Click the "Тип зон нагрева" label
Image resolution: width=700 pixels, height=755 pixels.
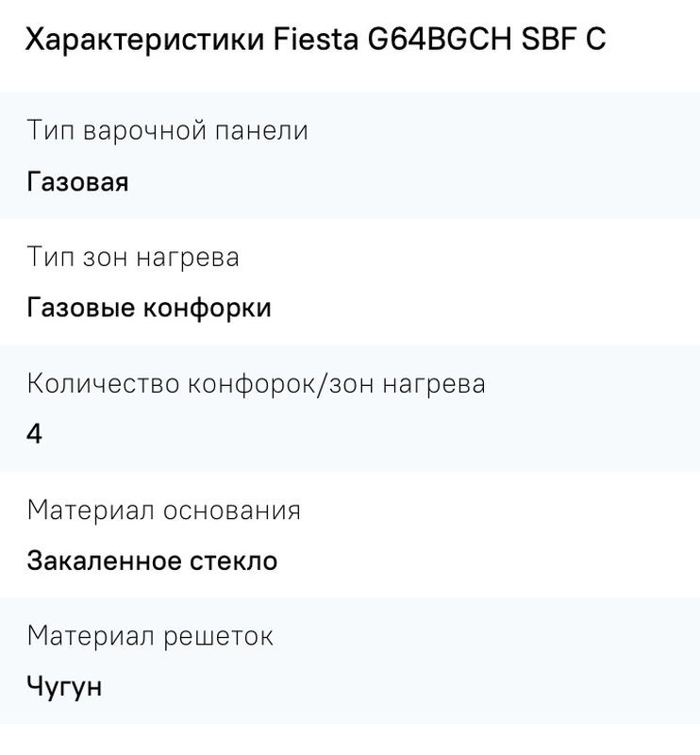(132, 257)
